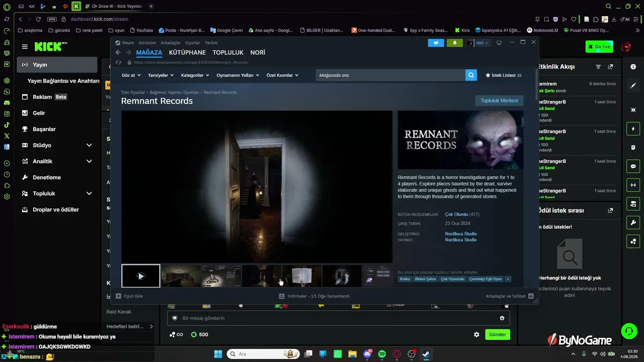This screenshot has width=644, height=362.
Task: Expand the Oynamanın Yolları dropdown
Action: pos(238,75)
